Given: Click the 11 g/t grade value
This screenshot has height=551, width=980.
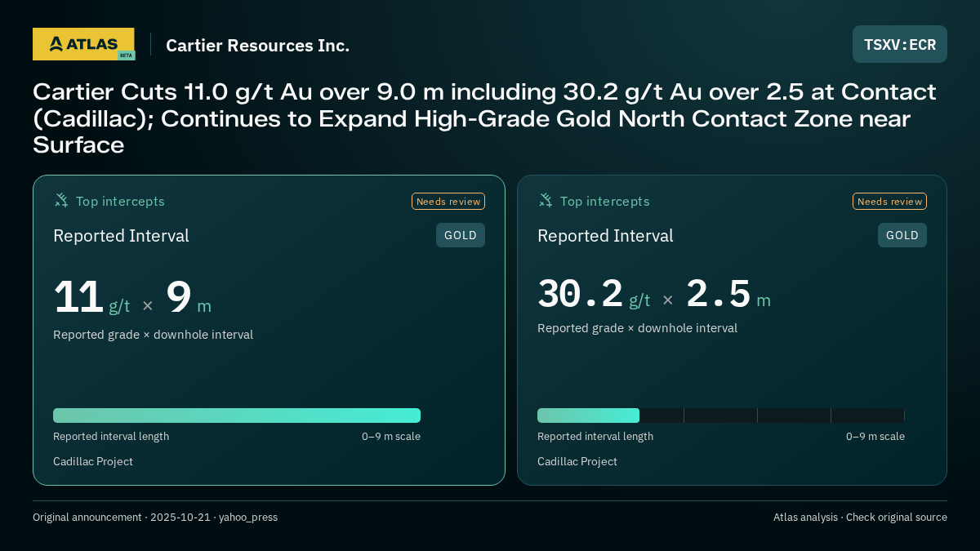Looking at the screenshot, I should [91, 297].
